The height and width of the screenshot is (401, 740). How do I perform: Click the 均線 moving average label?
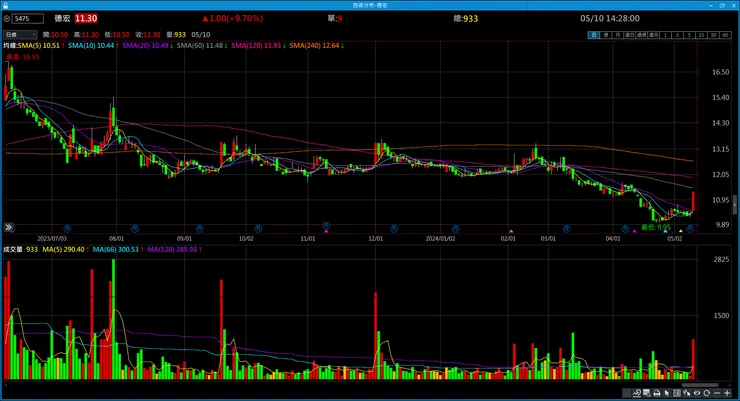coord(10,46)
